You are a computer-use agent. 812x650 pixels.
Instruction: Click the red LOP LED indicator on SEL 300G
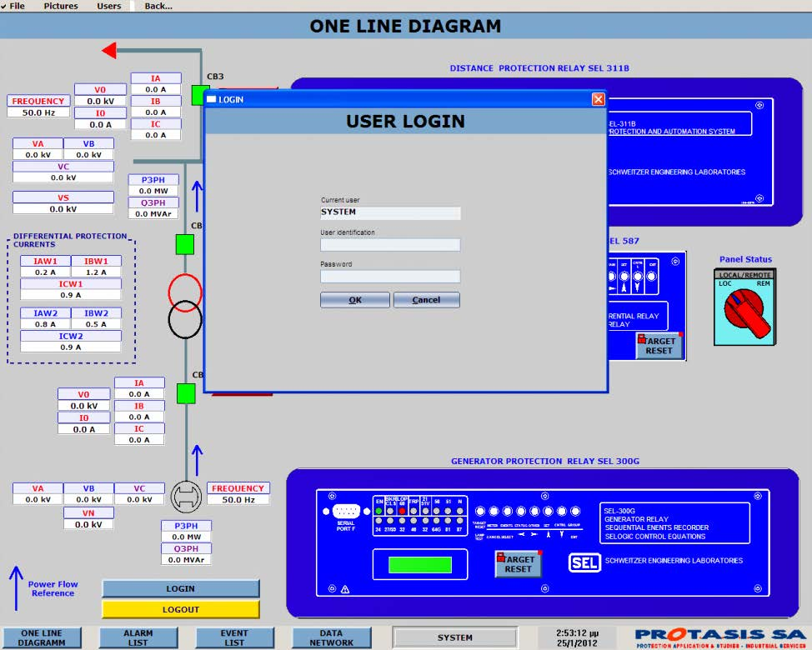point(402,511)
